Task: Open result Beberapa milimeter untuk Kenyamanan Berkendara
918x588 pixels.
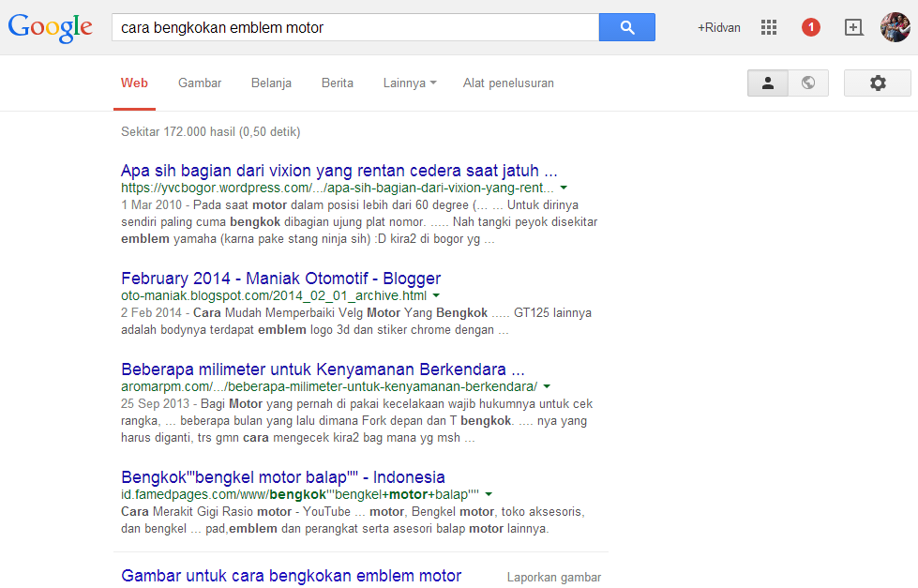Action: click(x=323, y=369)
